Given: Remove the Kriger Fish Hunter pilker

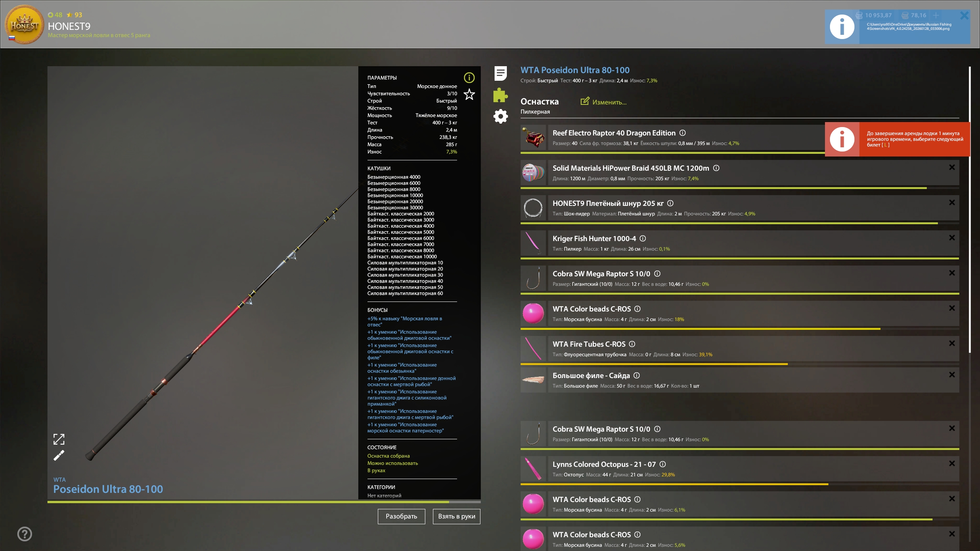Looking at the screenshot, I should [952, 238].
